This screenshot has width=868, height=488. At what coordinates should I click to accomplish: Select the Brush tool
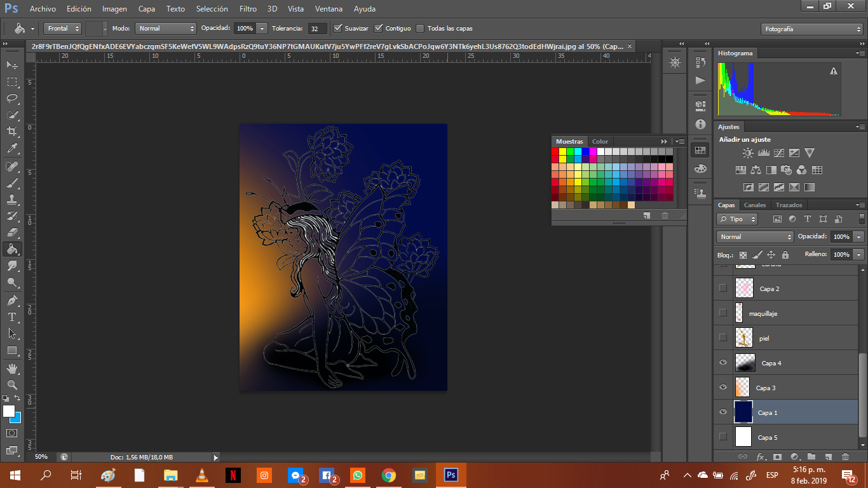point(12,183)
